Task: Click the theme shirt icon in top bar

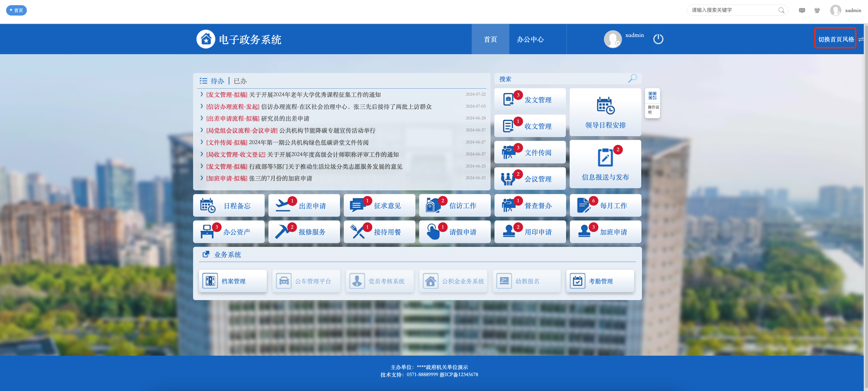Action: pyautogui.click(x=817, y=10)
